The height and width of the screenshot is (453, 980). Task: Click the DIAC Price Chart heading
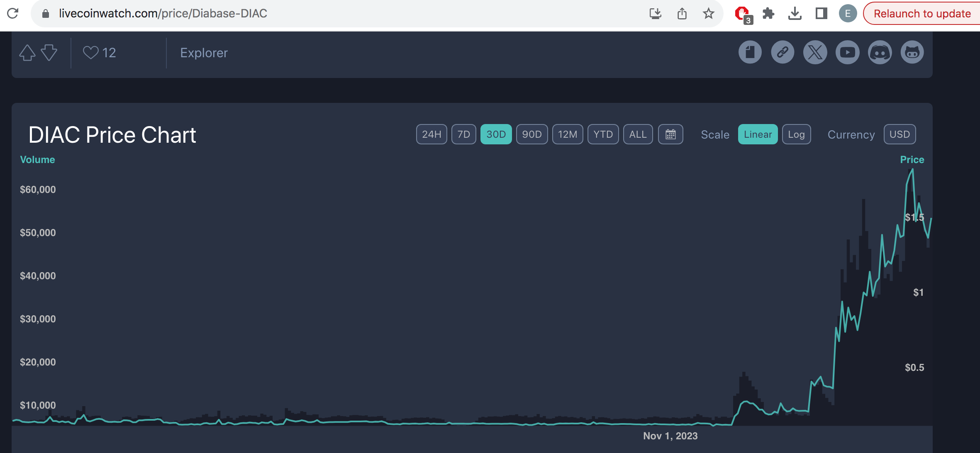[112, 135]
